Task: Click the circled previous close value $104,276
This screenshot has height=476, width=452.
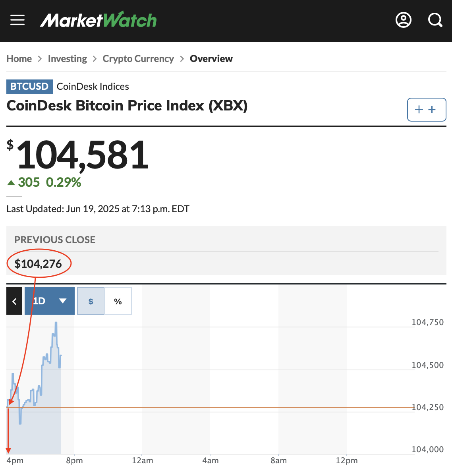Action: coord(38,263)
